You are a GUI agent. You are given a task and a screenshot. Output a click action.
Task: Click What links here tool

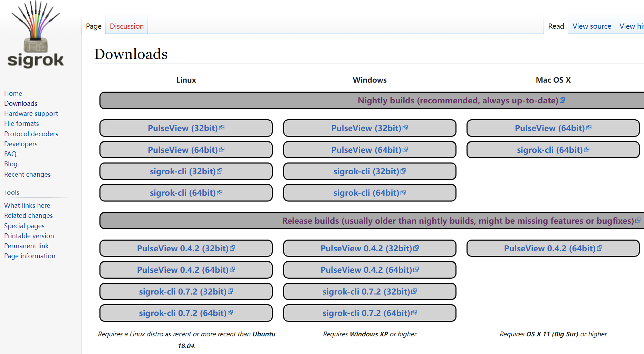pyautogui.click(x=27, y=205)
